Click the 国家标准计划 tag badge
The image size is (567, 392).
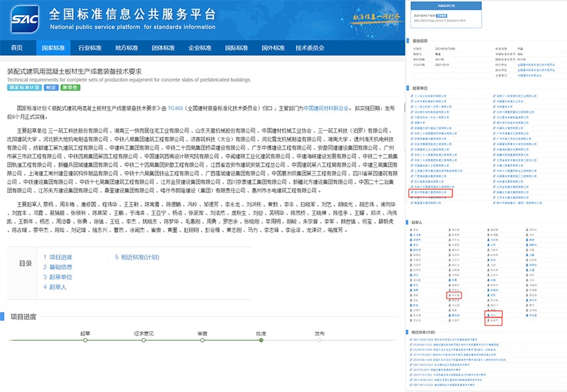24,88
